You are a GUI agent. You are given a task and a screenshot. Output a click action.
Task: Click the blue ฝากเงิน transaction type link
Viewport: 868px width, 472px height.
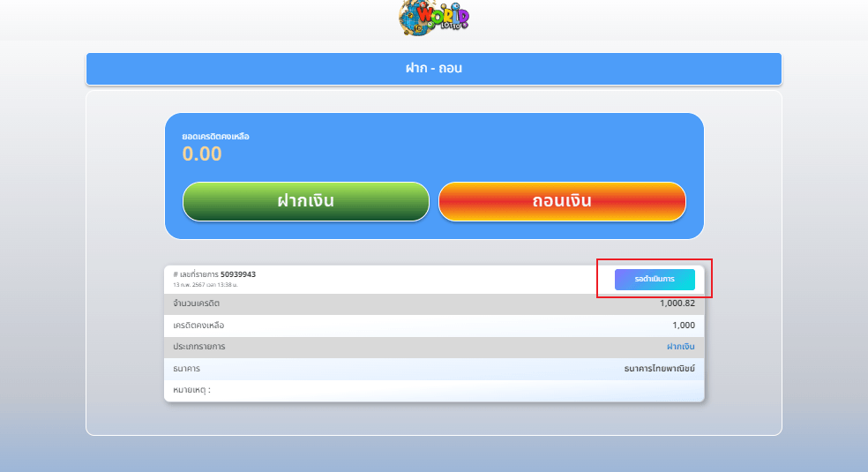click(680, 347)
